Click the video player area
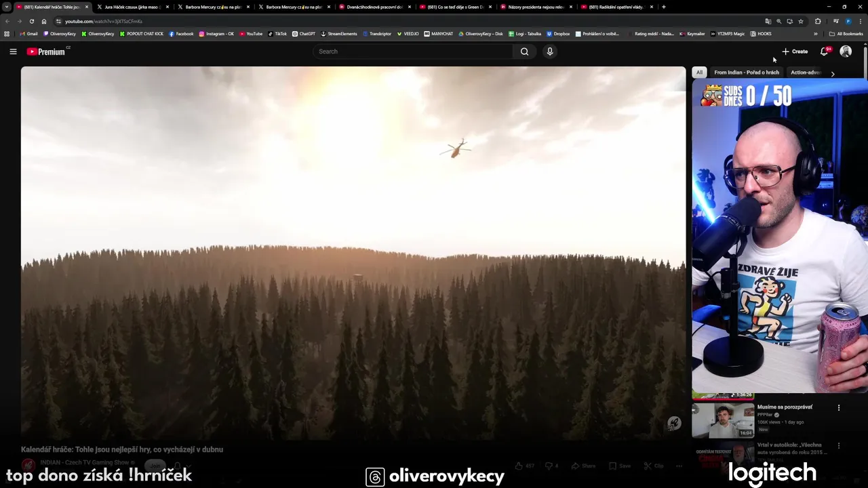 pyautogui.click(x=353, y=254)
